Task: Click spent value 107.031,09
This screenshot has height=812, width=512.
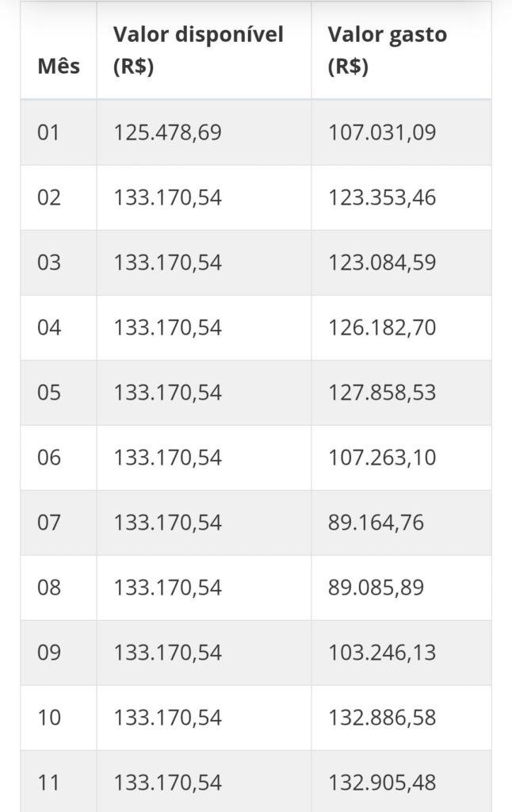Action: (382, 132)
